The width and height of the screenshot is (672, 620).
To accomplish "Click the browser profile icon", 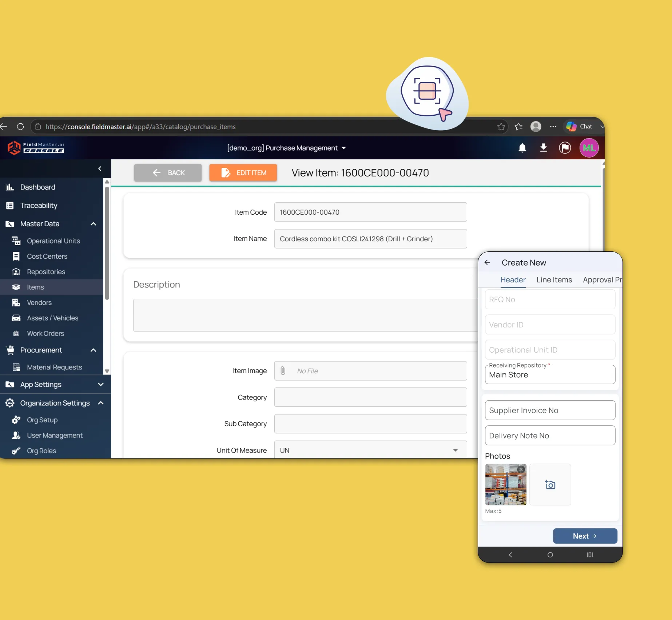I will tap(536, 127).
